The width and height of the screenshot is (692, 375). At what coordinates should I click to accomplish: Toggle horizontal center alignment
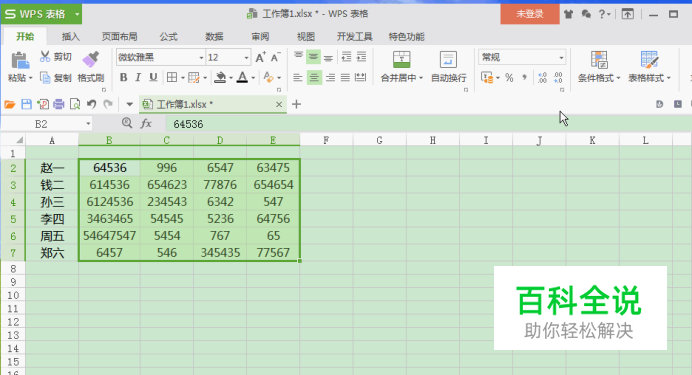(x=314, y=78)
